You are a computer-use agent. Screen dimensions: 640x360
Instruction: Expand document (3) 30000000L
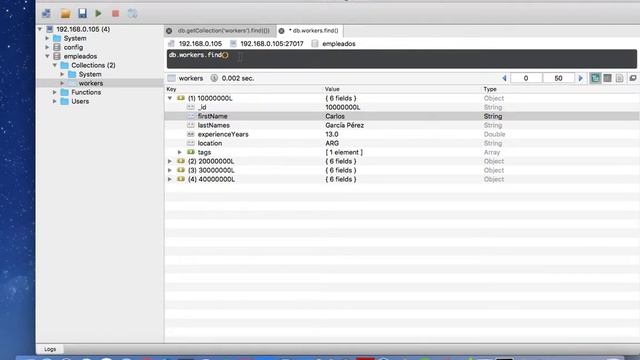coord(170,170)
